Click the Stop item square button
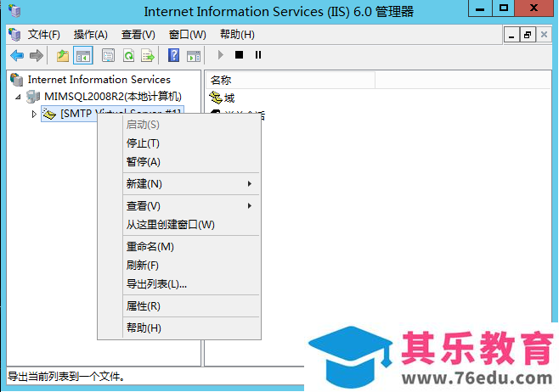The image size is (559, 392). pyautogui.click(x=240, y=55)
